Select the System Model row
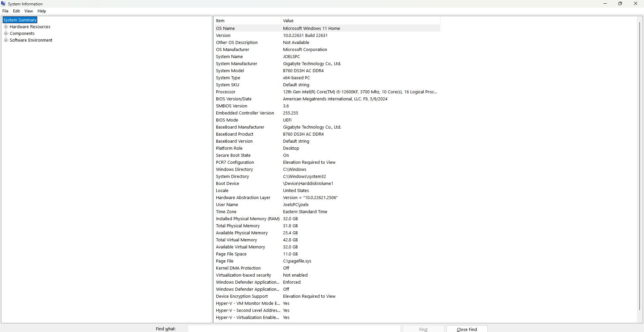Viewport: 644px width, 332px height. click(327, 71)
